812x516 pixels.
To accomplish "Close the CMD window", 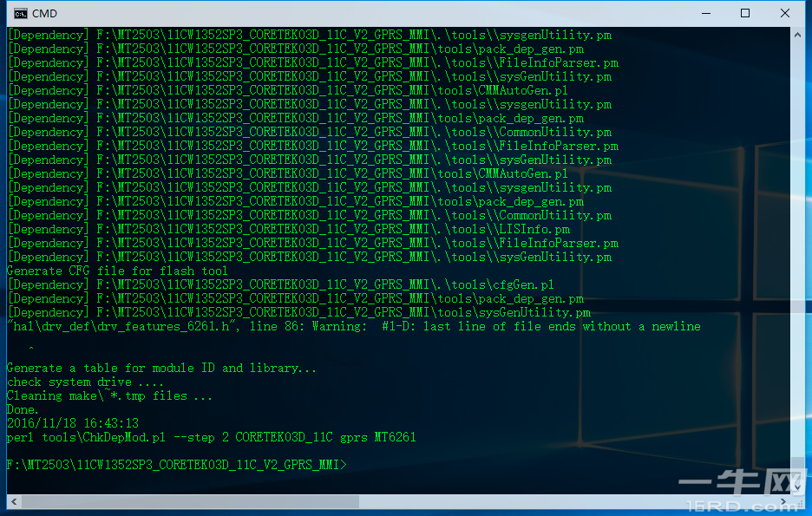I will [x=785, y=13].
